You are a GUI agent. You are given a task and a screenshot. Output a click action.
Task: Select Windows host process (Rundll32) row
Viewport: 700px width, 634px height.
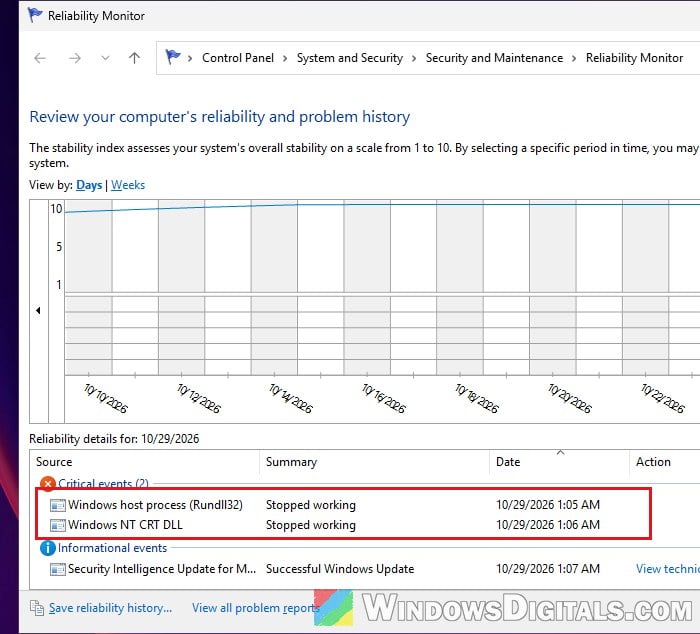(x=343, y=505)
